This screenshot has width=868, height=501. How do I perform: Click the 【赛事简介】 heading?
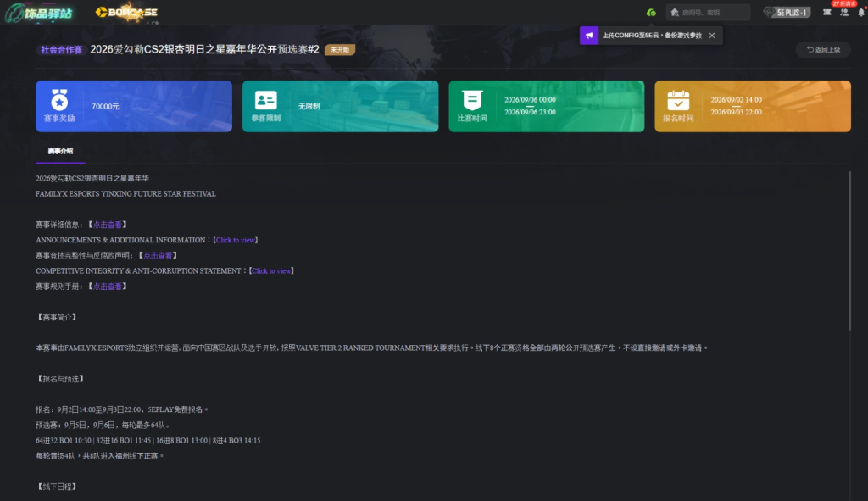(x=57, y=317)
